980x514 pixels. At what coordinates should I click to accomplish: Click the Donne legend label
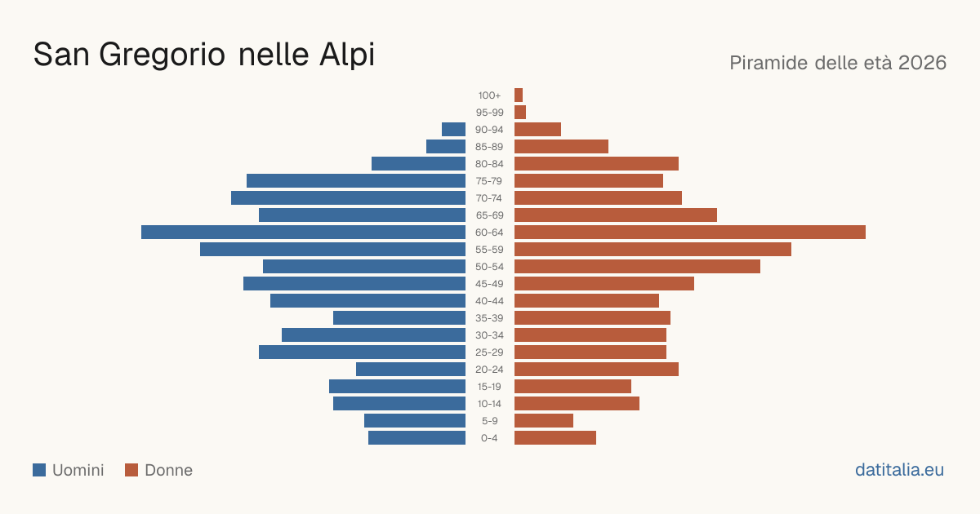[x=169, y=470]
